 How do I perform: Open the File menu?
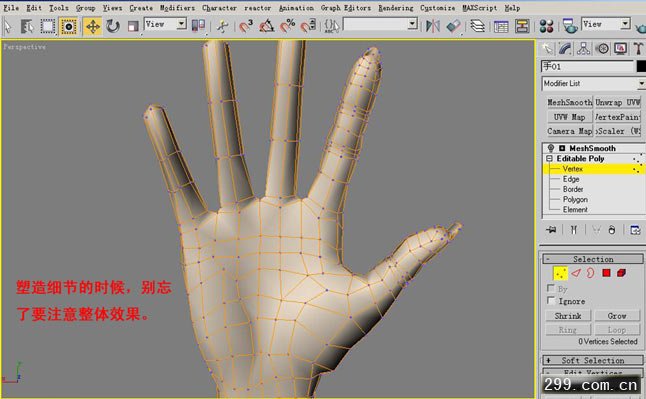(11, 8)
